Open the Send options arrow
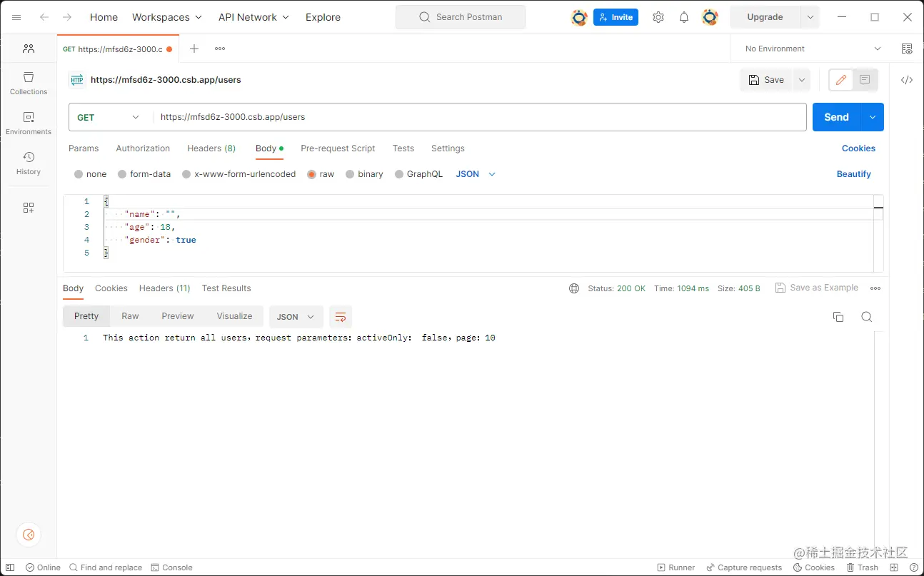Image resolution: width=924 pixels, height=576 pixels. [873, 117]
